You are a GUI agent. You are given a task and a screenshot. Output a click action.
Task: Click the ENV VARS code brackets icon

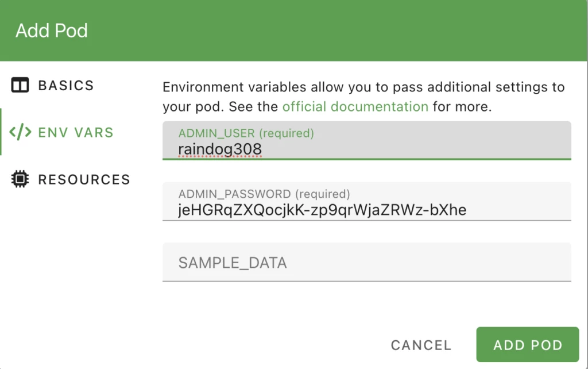20,133
